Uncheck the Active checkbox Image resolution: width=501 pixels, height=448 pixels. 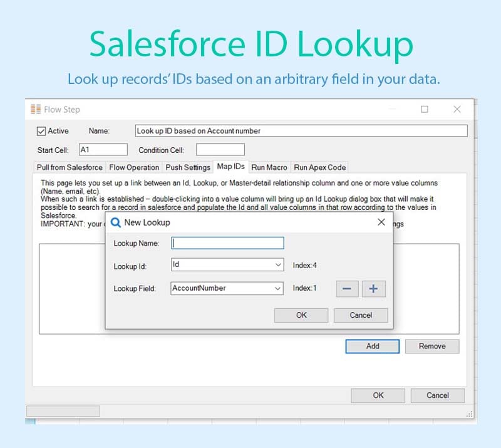[x=41, y=131]
